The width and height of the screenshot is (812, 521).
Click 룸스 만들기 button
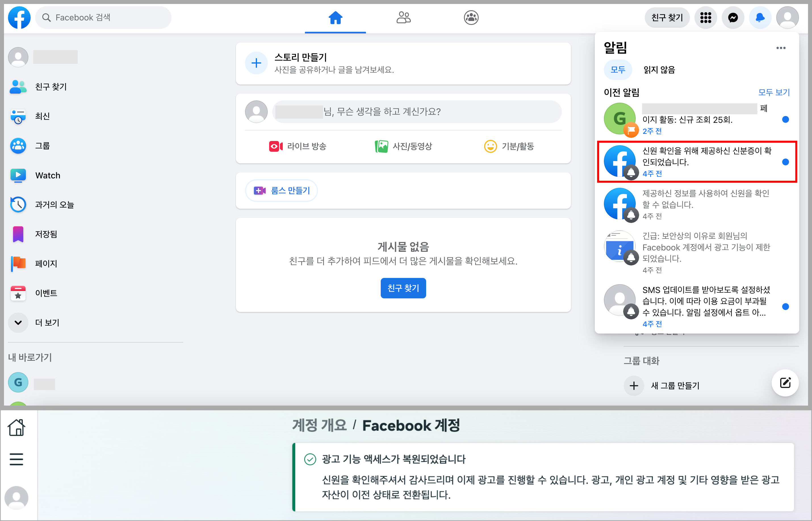pyautogui.click(x=282, y=191)
